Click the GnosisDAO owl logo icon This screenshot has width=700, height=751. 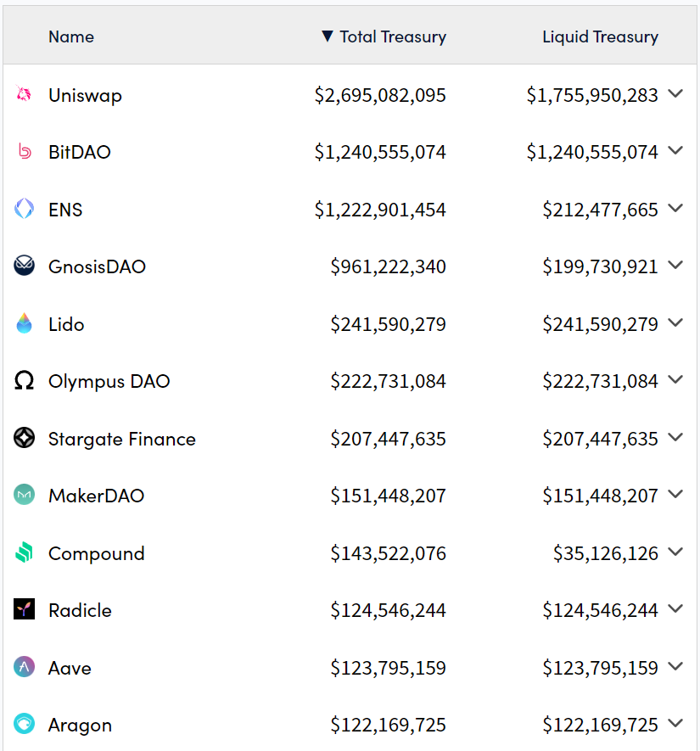coord(24,266)
